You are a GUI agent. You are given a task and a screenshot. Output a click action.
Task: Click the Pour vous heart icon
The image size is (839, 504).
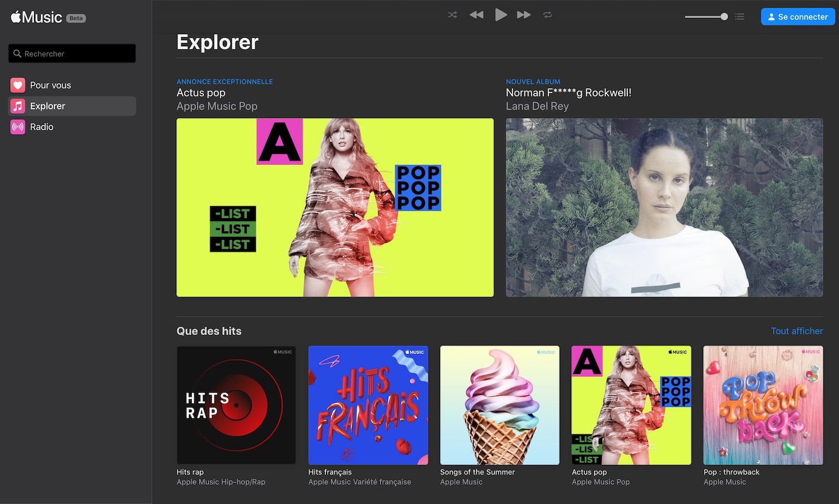click(x=18, y=85)
